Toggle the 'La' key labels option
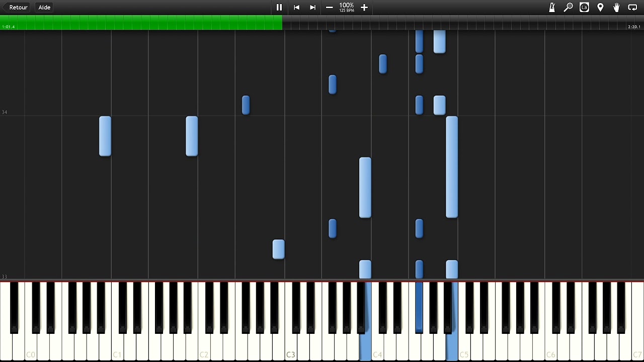This screenshot has height=362, width=644. [x=584, y=7]
